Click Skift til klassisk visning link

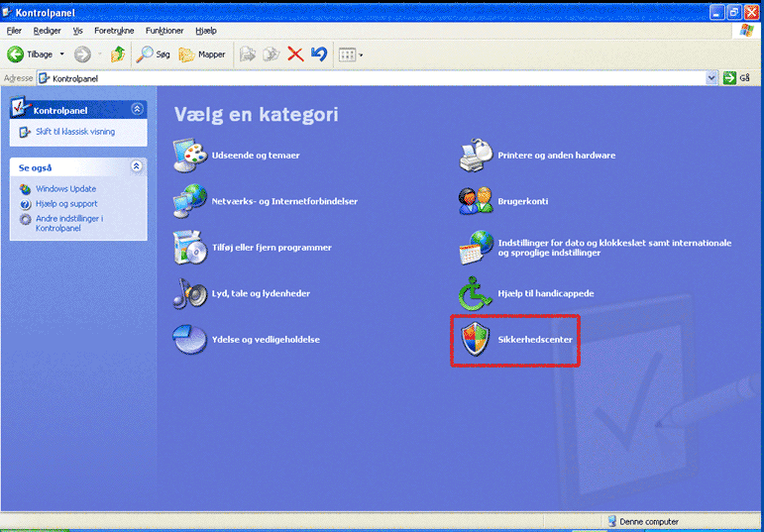pos(75,132)
